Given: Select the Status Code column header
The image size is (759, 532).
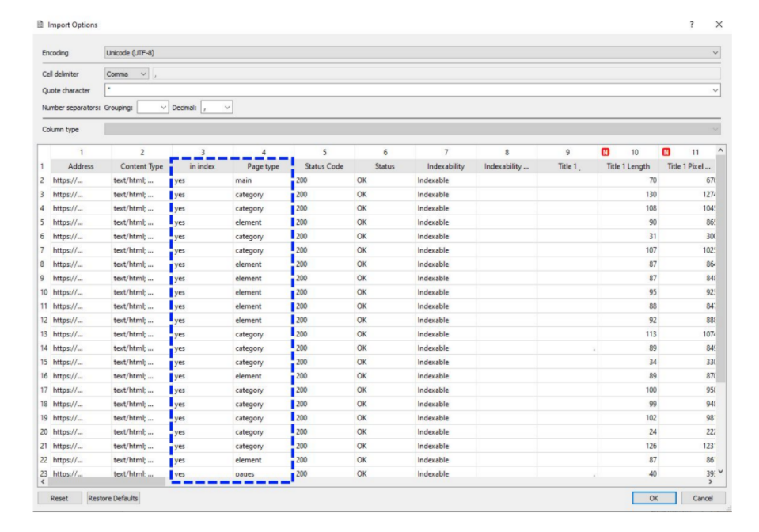Looking at the screenshot, I should pos(324,166).
